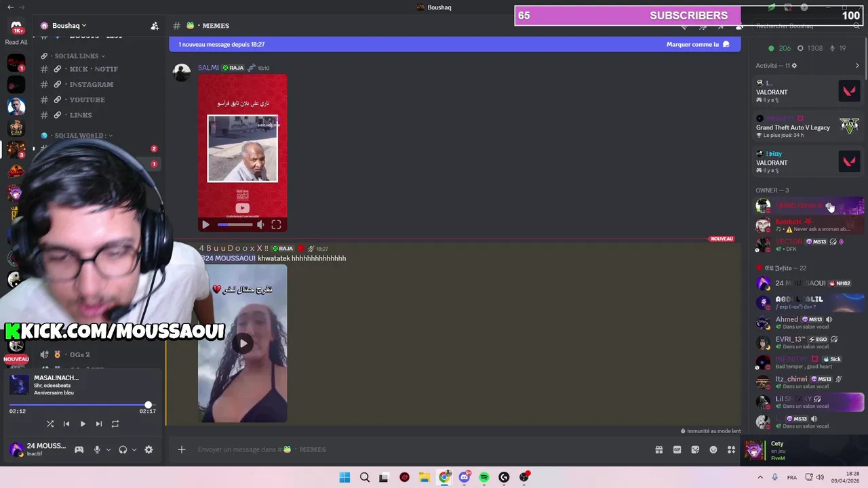
Task: Jump to new messages banner text
Action: 221,44
